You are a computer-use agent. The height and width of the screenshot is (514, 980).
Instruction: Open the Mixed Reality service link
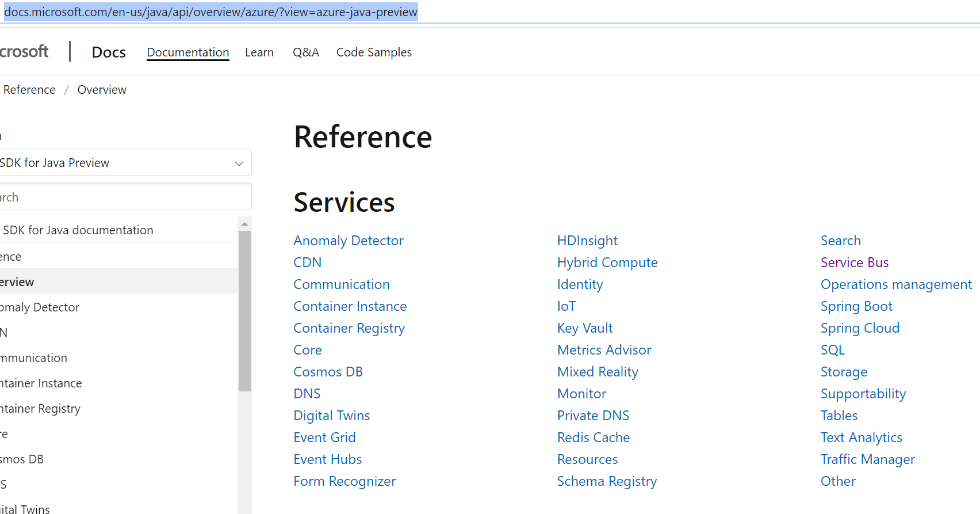coord(598,372)
